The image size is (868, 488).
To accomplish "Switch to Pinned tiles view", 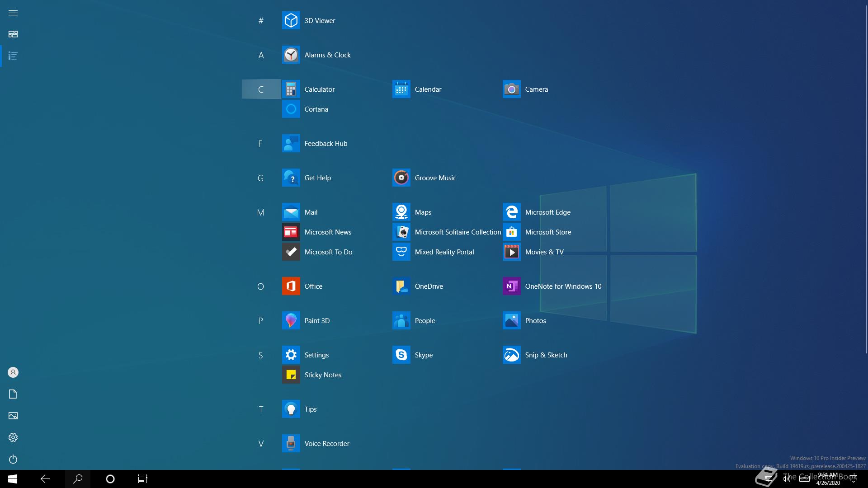I will 13,34.
